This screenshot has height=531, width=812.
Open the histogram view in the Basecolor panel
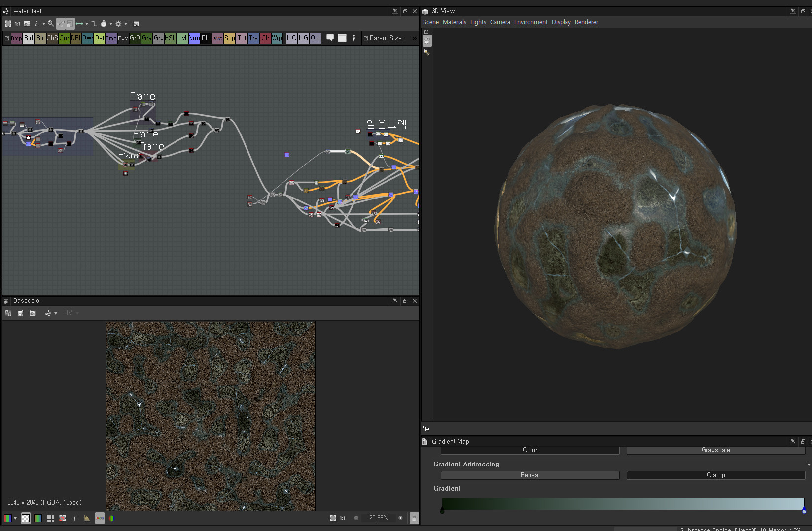[87, 518]
